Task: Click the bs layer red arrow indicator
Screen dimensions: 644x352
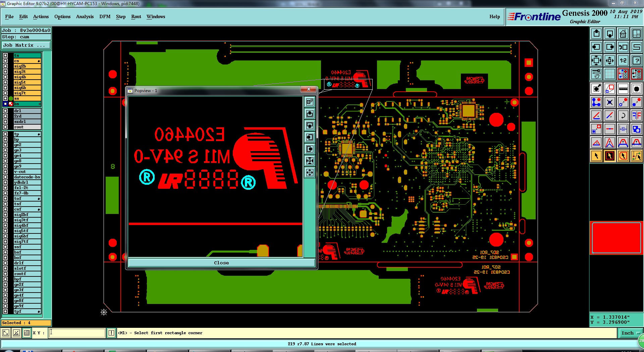Action: click(11, 104)
